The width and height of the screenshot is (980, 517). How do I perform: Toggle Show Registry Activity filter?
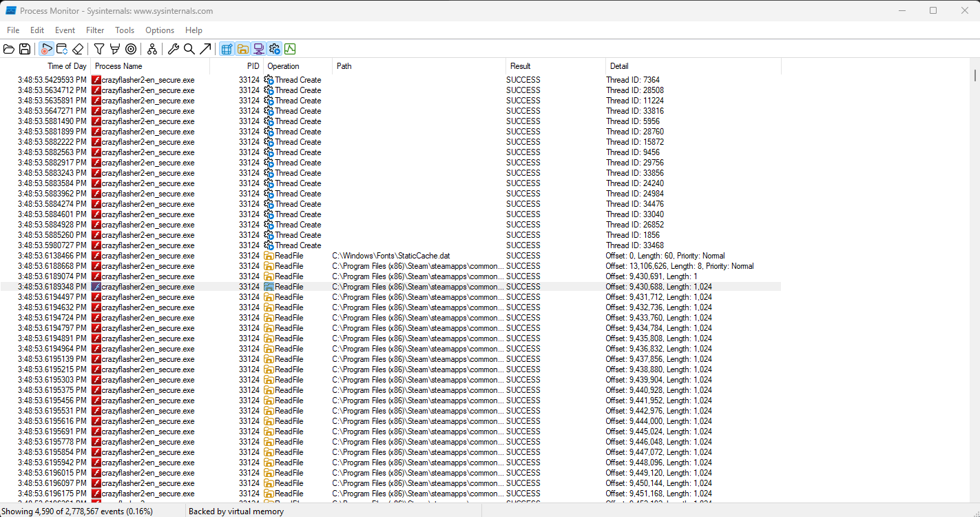[227, 49]
